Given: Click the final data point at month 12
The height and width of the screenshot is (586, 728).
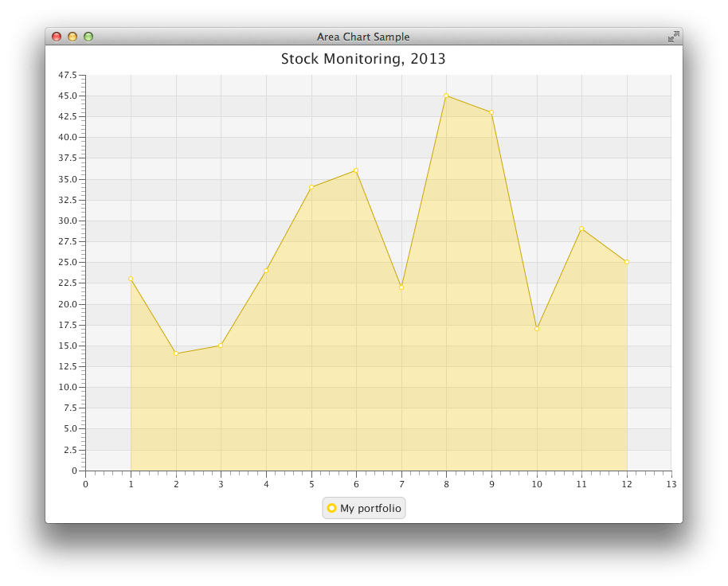Looking at the screenshot, I should [627, 262].
